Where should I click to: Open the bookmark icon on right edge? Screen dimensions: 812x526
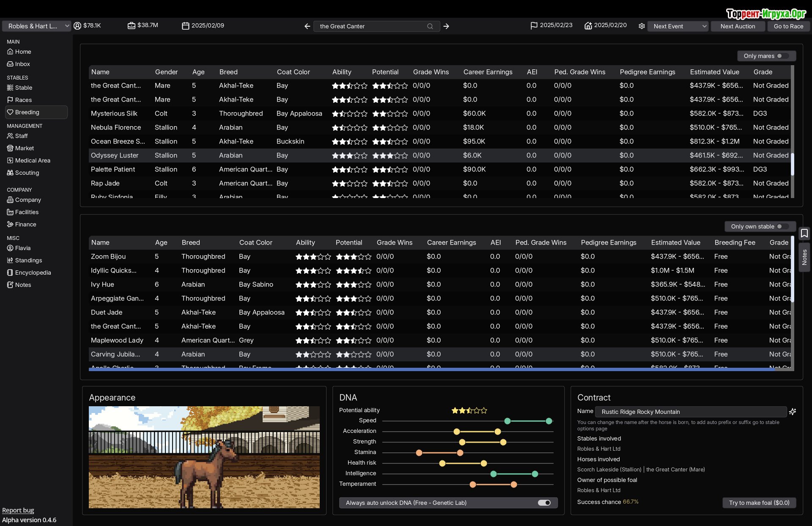pos(804,233)
